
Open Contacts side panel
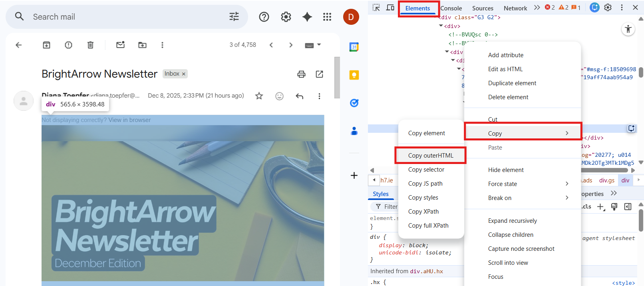click(x=354, y=131)
